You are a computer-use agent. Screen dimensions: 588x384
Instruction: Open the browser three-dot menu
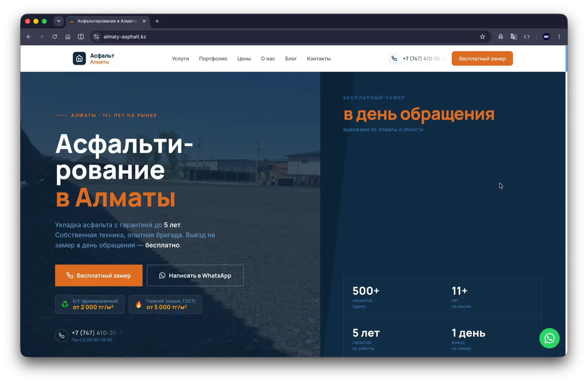click(559, 37)
